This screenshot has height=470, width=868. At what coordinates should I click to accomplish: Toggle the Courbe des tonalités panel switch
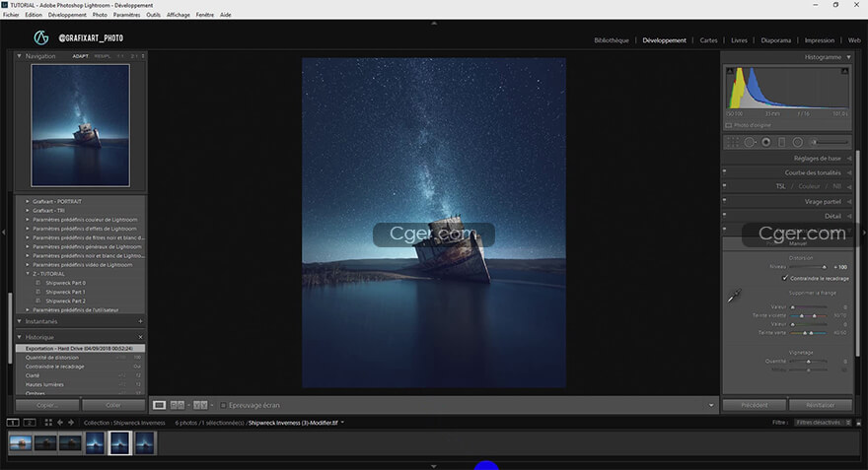[x=725, y=171]
